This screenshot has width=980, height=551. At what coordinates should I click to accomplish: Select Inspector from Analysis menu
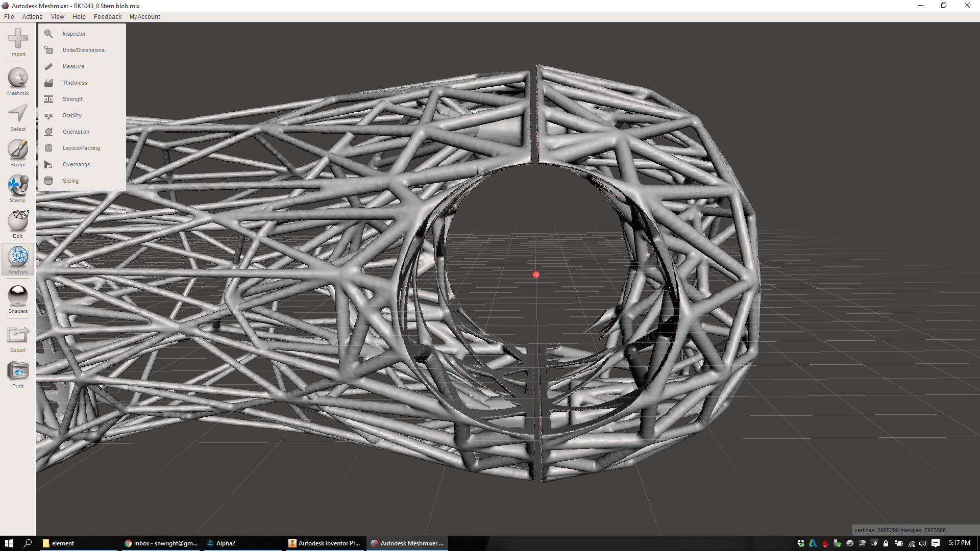click(x=74, y=34)
